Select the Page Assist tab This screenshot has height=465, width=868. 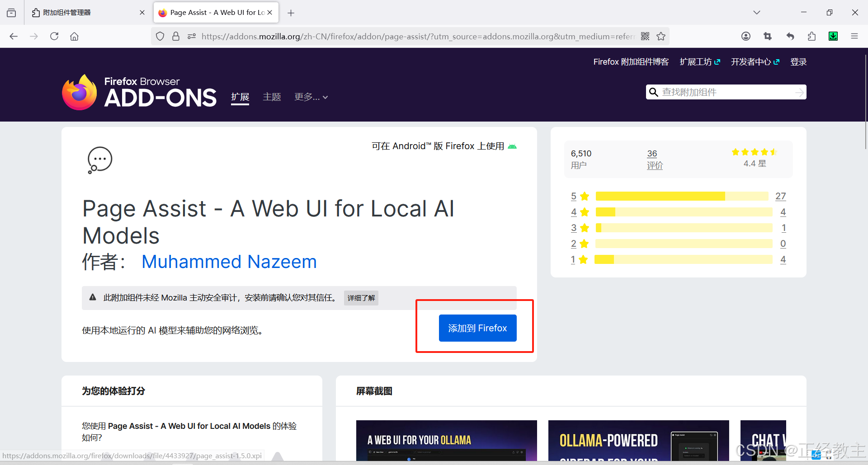[216, 13]
